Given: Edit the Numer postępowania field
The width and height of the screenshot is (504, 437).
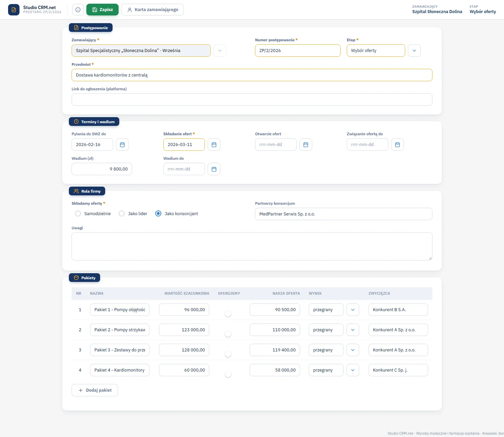Looking at the screenshot, I should (298, 51).
